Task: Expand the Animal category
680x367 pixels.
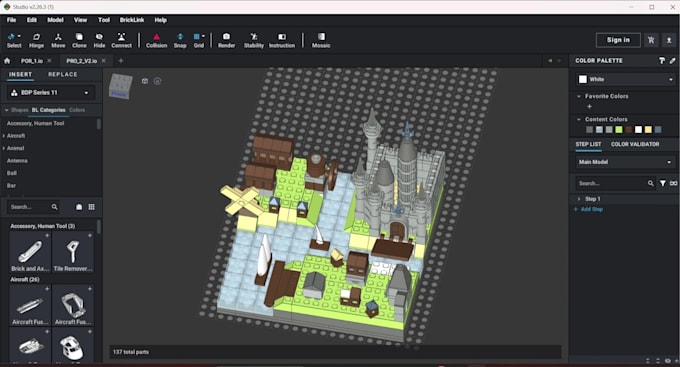Action: tap(4, 148)
